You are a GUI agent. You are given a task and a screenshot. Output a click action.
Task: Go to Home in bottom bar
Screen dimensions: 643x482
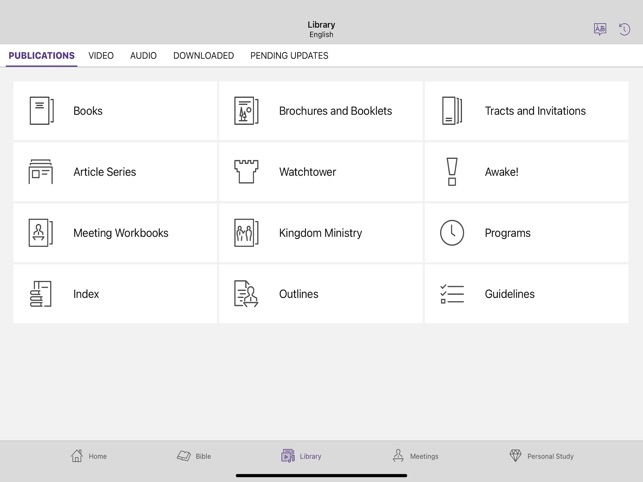tap(89, 456)
